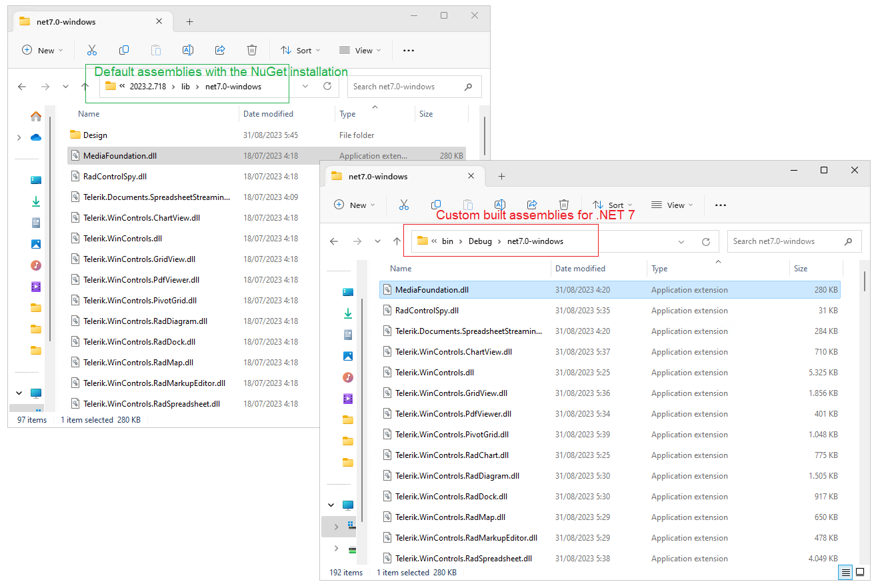Select Telerik.WinControls.GridView.dll in NuGet lib window
Image resolution: width=876 pixels, height=588 pixels.
click(194, 259)
